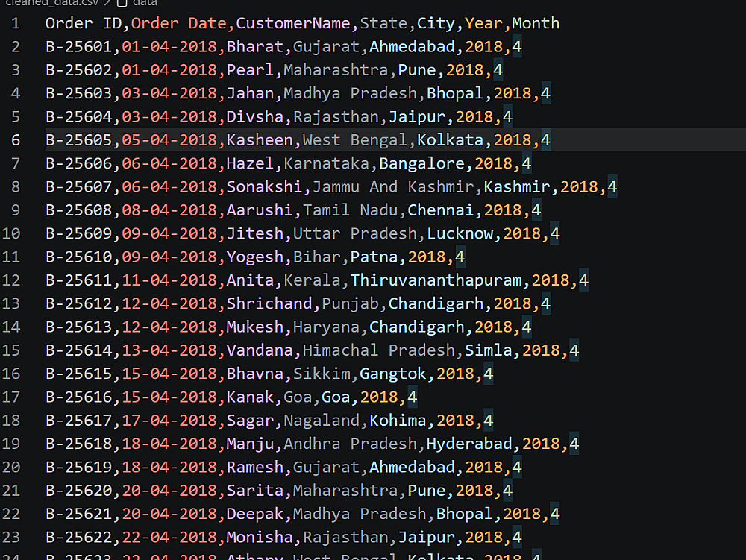Screen dimensions: 746x560
Task: Click the city Kohima
Action: pos(398,420)
